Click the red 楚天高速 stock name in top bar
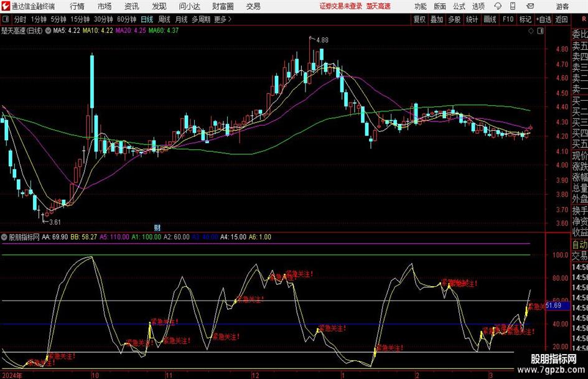 pos(378,6)
